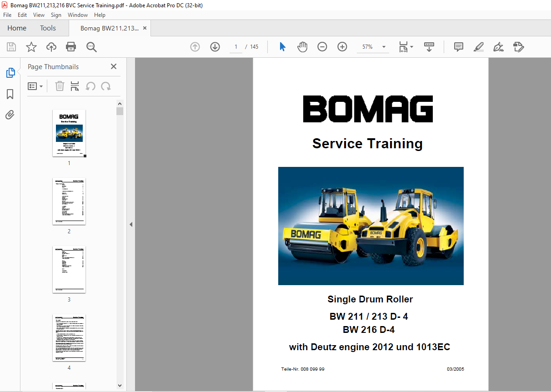551x392 pixels.
Task: Open the File menu
Action: pyautogui.click(x=7, y=15)
